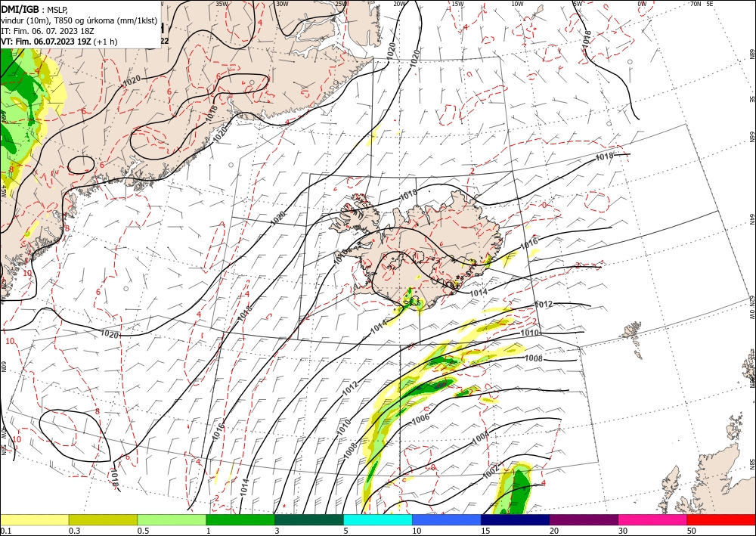Click the "15" legend value
Viewport: 756px width, 536px height.
click(485, 531)
